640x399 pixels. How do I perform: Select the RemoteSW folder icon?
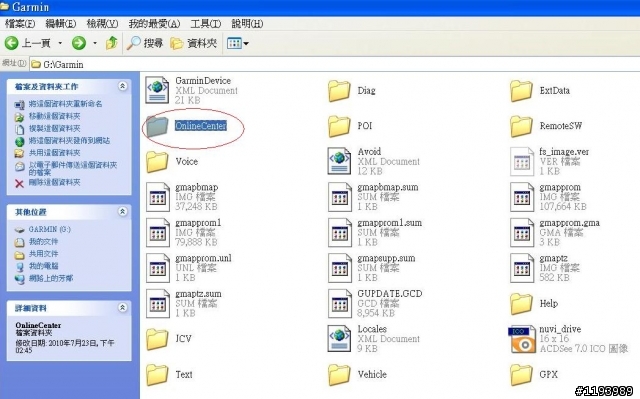tap(521, 126)
